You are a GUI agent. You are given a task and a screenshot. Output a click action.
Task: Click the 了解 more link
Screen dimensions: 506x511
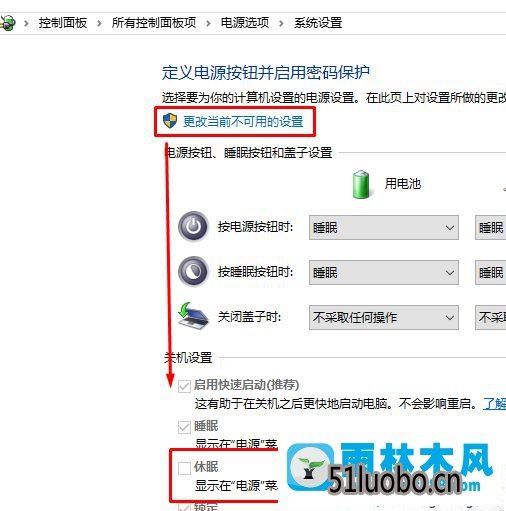pos(494,404)
